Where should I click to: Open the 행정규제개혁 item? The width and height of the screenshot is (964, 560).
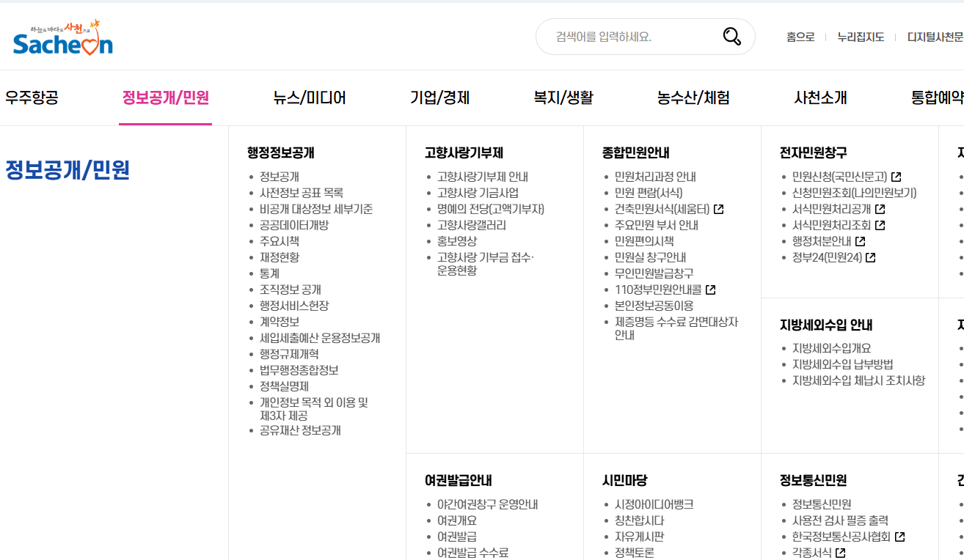point(289,354)
